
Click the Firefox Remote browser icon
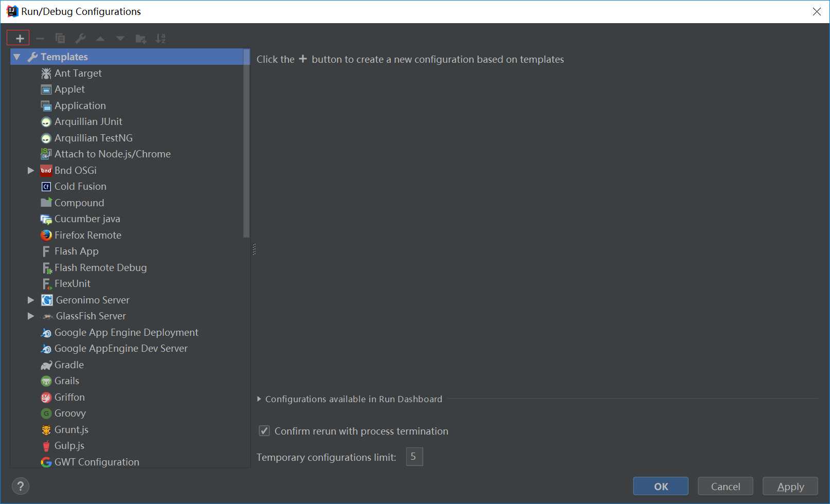click(46, 235)
